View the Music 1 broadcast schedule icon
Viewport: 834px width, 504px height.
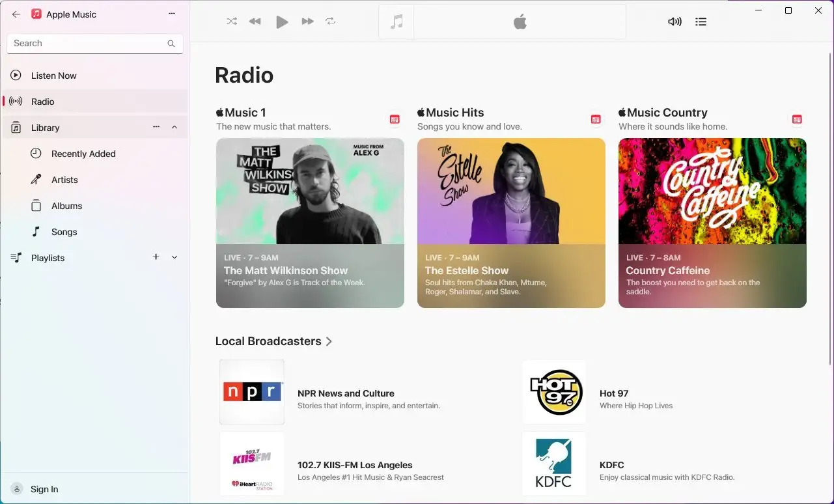(395, 119)
